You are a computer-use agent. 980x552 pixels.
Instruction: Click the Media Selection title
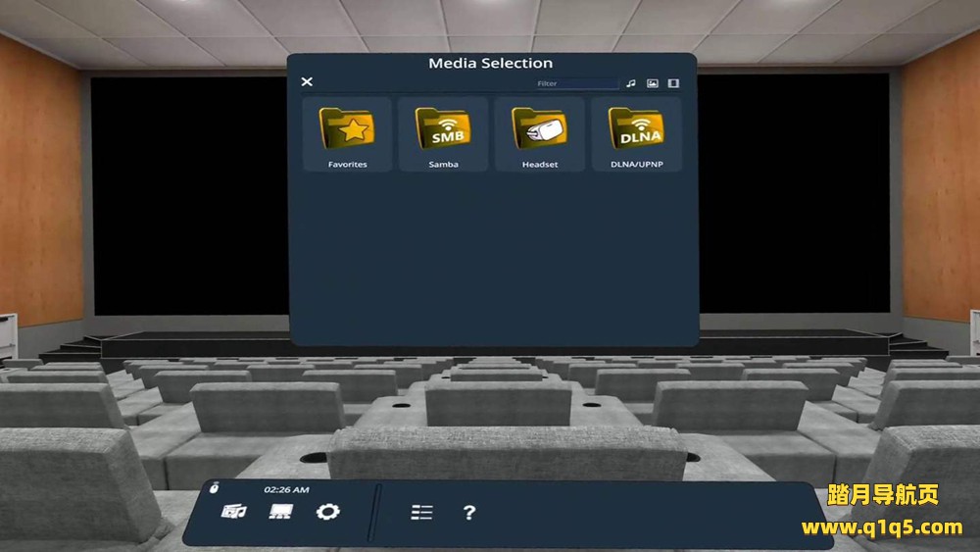[x=490, y=63]
